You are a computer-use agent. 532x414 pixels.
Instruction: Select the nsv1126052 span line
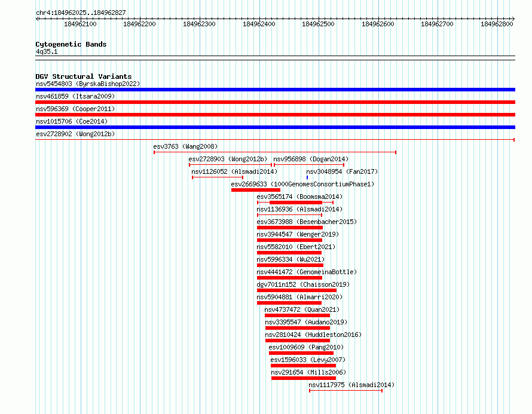[x=218, y=177]
